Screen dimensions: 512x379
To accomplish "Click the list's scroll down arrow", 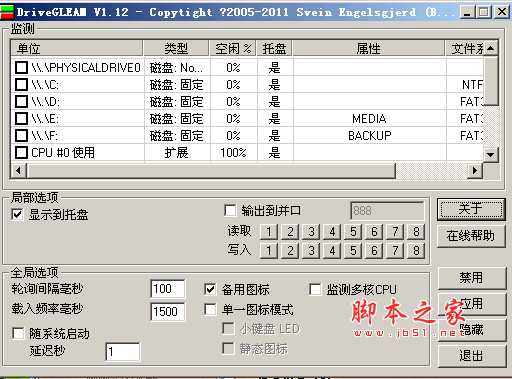I will tap(490, 155).
